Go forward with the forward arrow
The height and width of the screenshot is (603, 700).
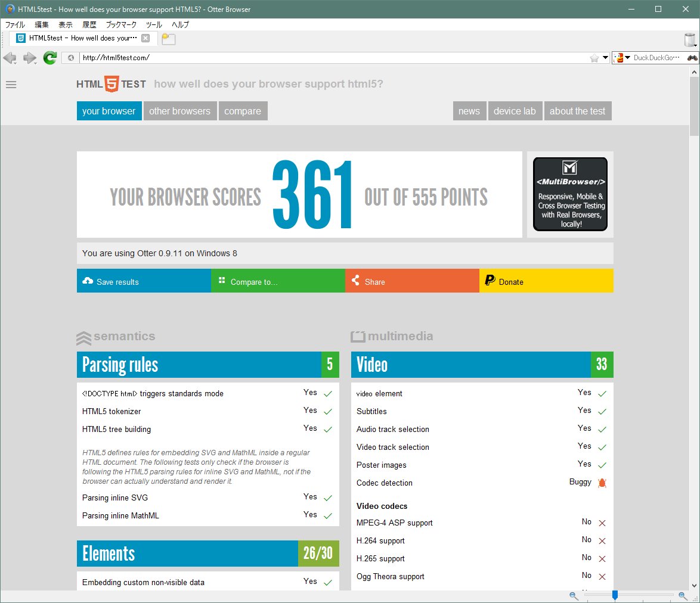29,58
